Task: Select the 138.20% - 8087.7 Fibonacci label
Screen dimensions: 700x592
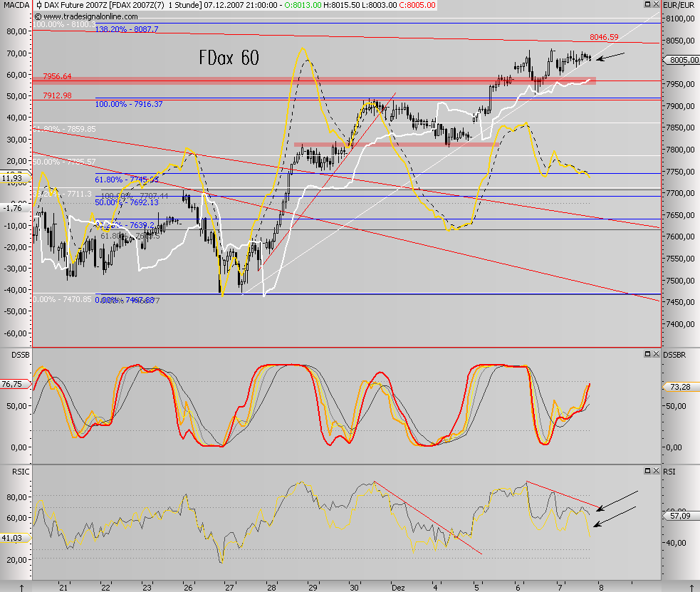Action: [127, 29]
